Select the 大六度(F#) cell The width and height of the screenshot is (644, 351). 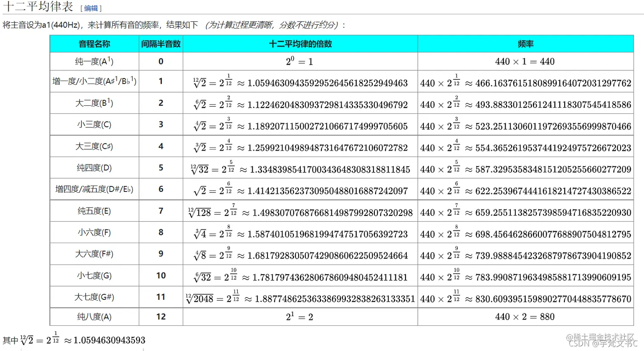tap(95, 254)
